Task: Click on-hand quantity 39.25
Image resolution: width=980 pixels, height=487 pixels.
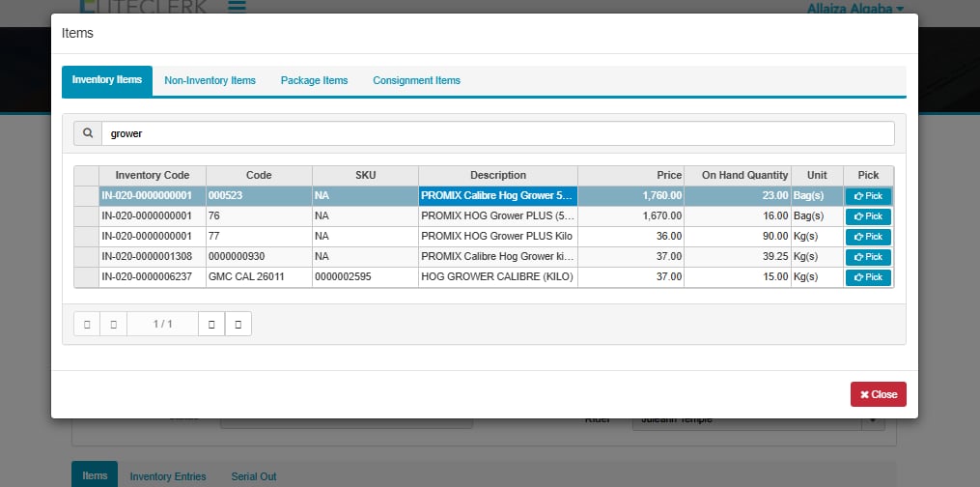Action: pyautogui.click(x=738, y=256)
